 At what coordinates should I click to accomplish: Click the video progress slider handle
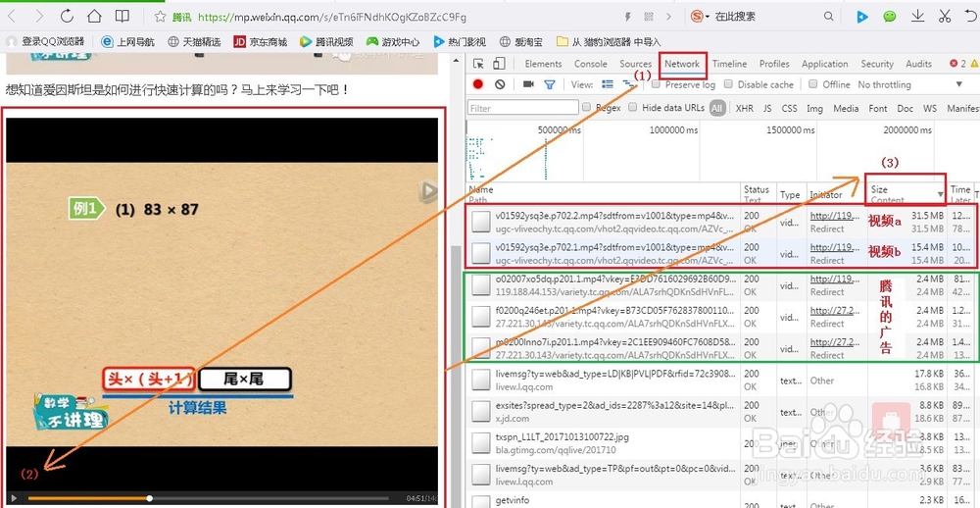(x=149, y=498)
